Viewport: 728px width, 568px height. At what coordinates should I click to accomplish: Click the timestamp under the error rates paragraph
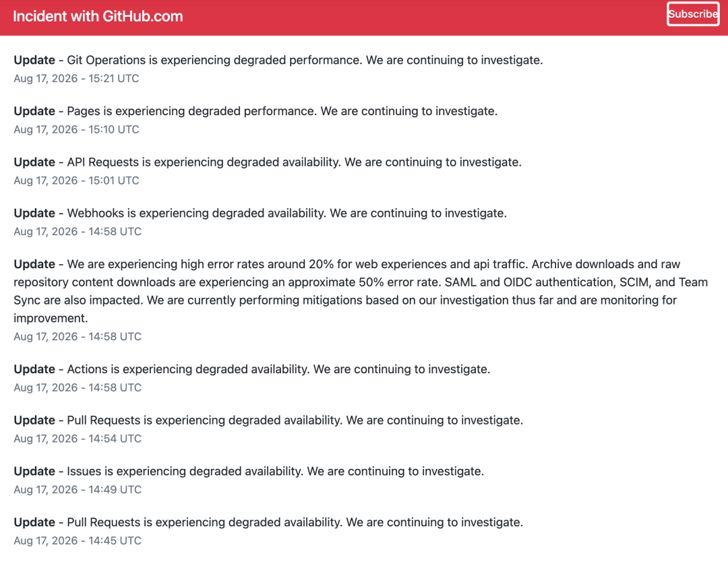(x=78, y=336)
